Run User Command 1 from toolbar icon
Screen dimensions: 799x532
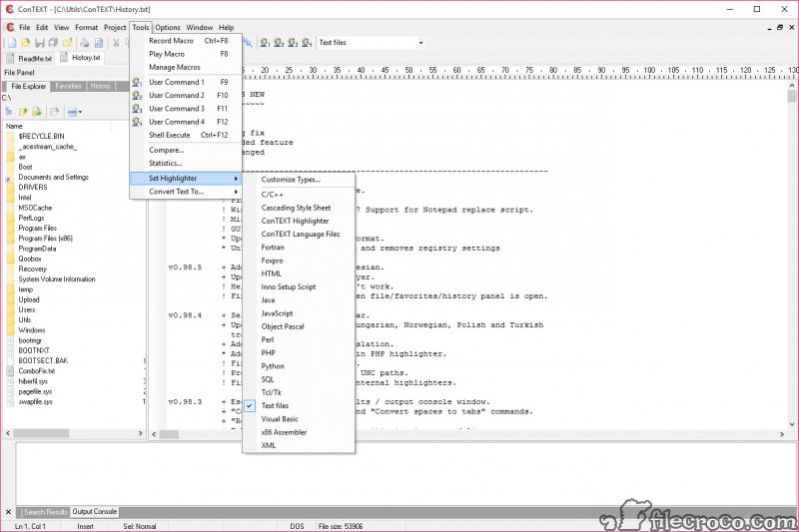(265, 43)
